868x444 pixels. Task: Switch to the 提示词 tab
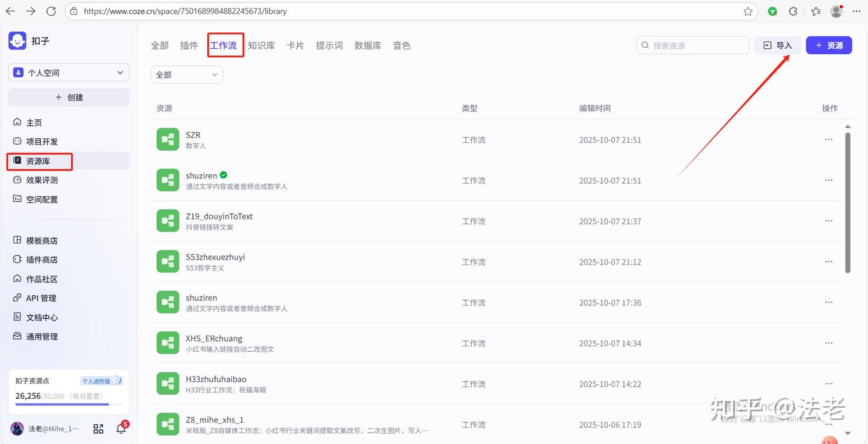[329, 46]
